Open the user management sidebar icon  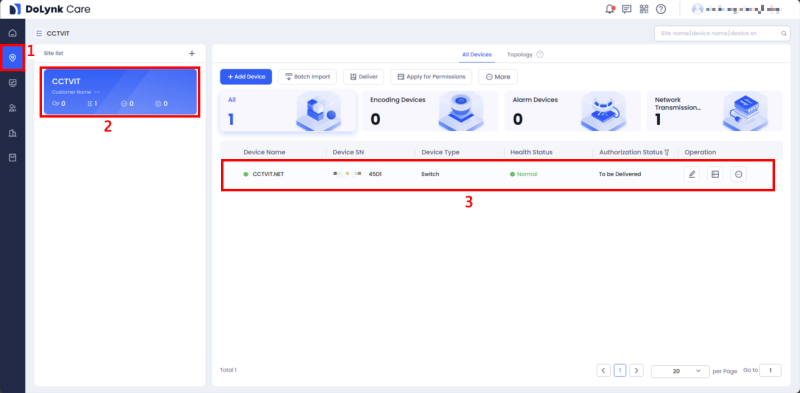(12, 108)
